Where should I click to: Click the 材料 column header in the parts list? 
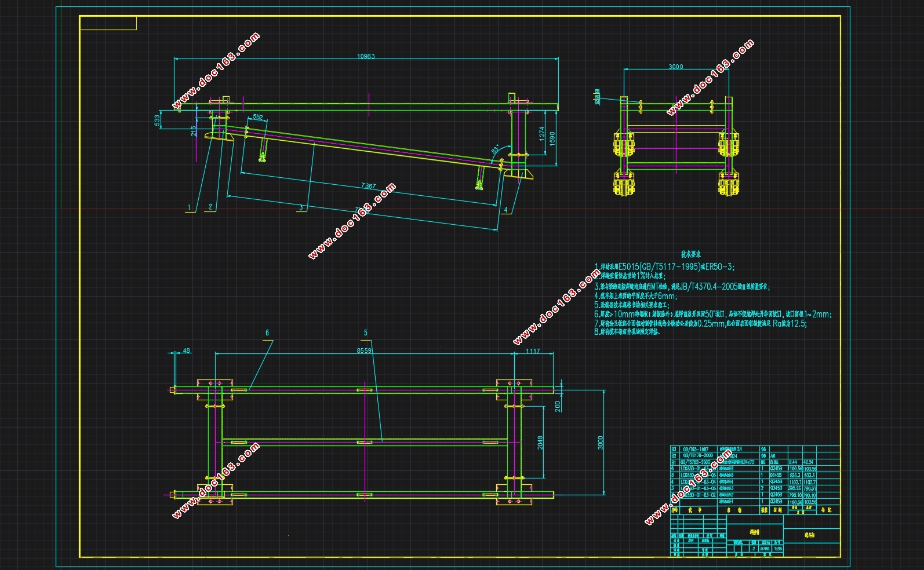point(778,510)
